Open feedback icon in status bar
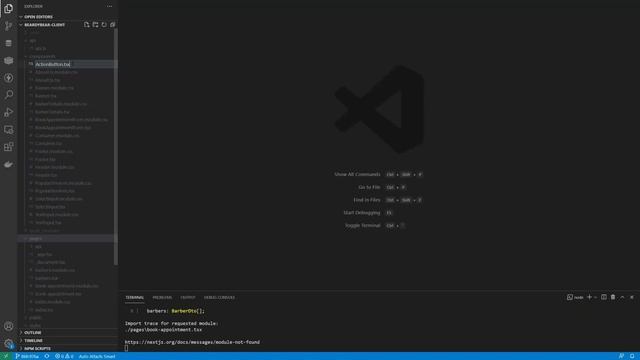Viewport: 640px width, 360px height. coord(621,356)
